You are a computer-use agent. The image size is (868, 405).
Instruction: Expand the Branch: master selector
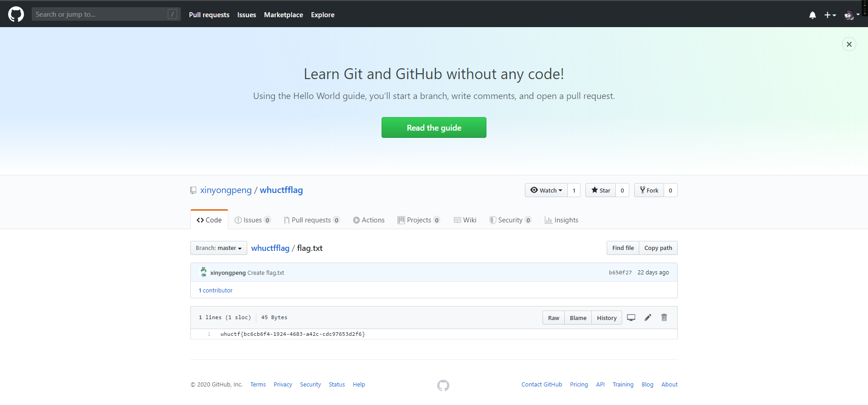tap(219, 248)
